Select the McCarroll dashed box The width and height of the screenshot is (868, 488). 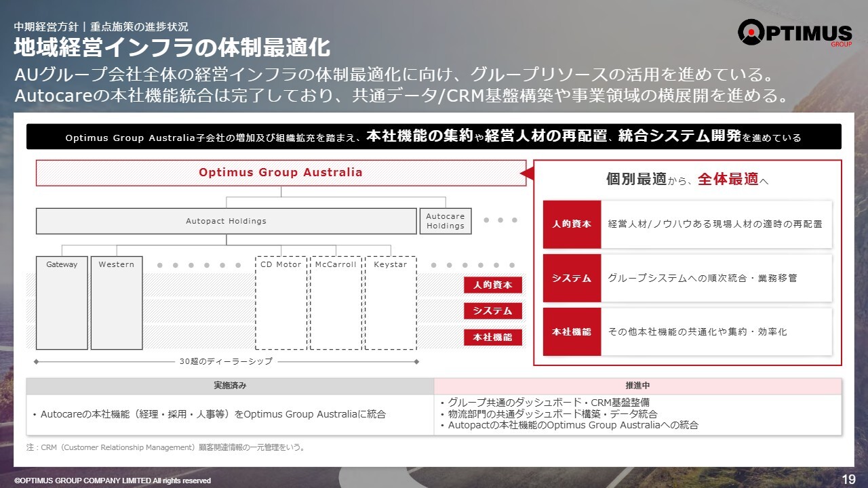click(336, 302)
